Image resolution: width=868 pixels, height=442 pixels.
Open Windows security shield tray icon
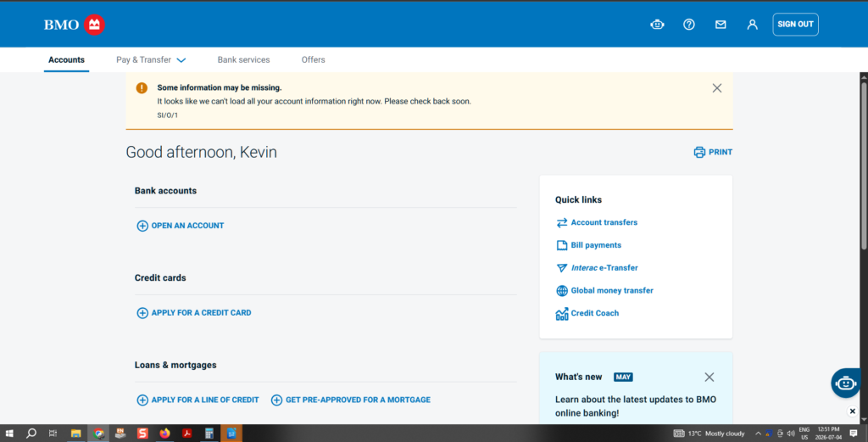(768, 434)
